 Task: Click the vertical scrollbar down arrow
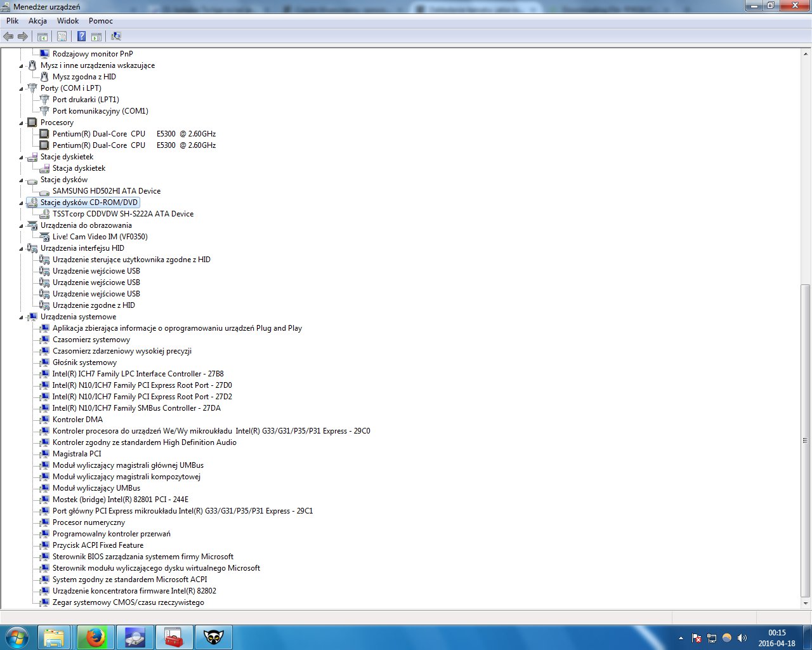point(806,604)
